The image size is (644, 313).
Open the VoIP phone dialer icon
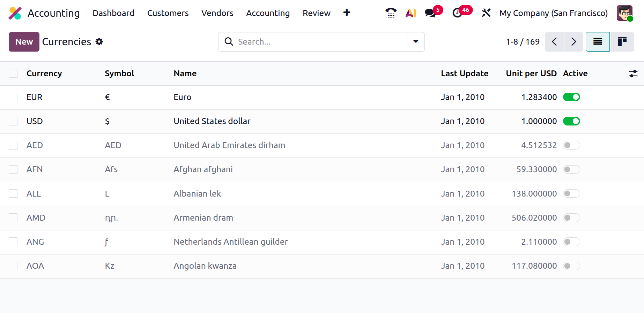(391, 13)
